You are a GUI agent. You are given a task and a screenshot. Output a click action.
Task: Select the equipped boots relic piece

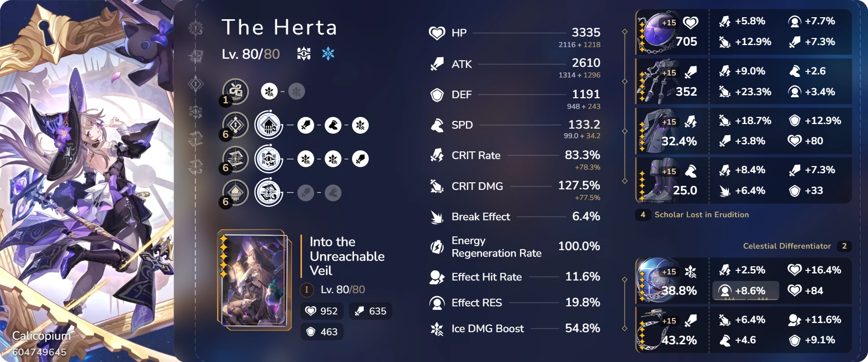[671, 180]
